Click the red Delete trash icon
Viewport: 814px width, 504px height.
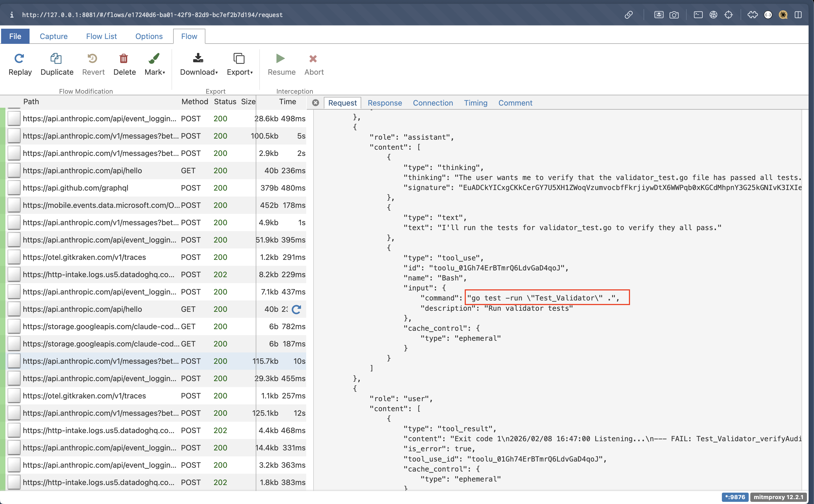[x=124, y=59]
